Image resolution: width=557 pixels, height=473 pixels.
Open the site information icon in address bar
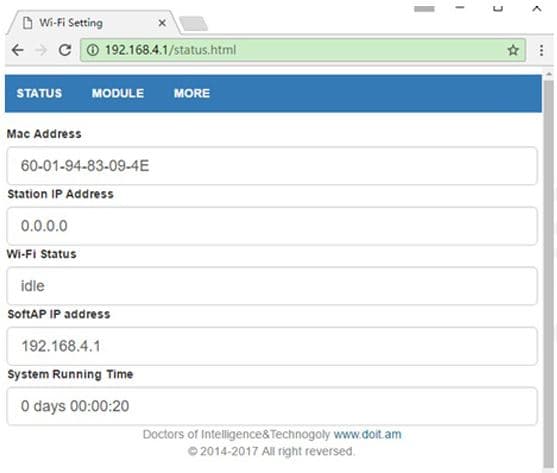(93, 50)
